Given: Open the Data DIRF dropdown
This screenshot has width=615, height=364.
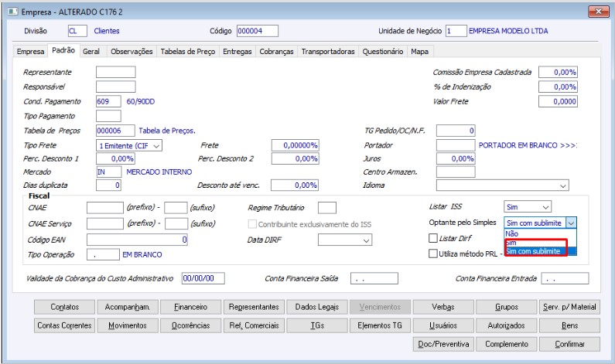Looking at the screenshot, I should [x=367, y=240].
